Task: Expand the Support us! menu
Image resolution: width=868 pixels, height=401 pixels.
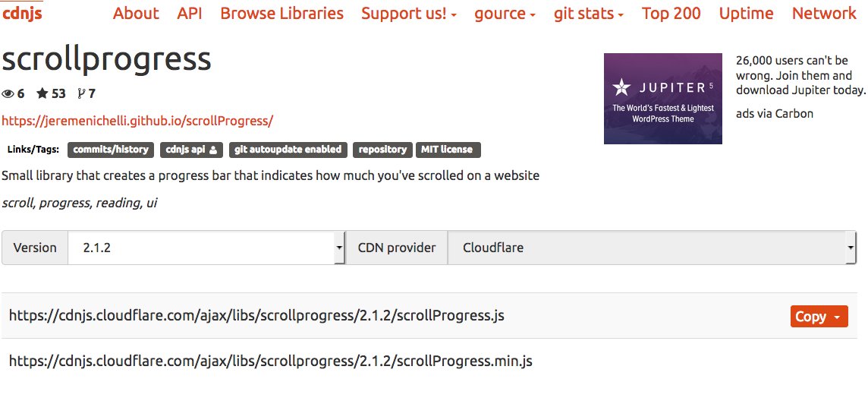Action: tap(409, 14)
